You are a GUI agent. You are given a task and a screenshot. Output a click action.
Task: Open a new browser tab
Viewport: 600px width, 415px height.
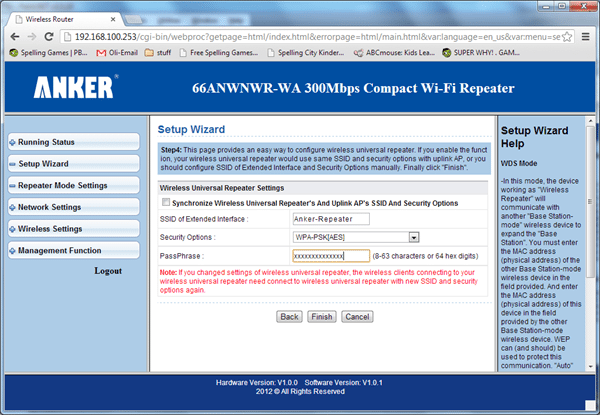(133, 20)
